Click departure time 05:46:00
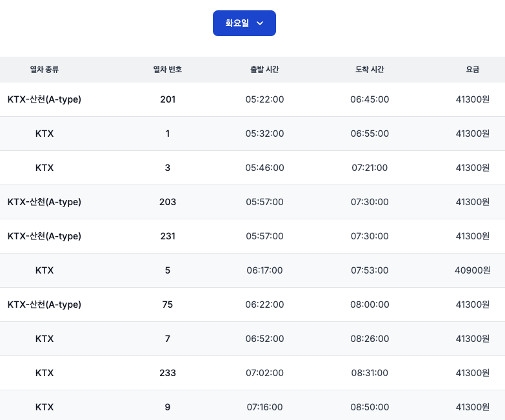The height and width of the screenshot is (420, 505). tap(264, 168)
